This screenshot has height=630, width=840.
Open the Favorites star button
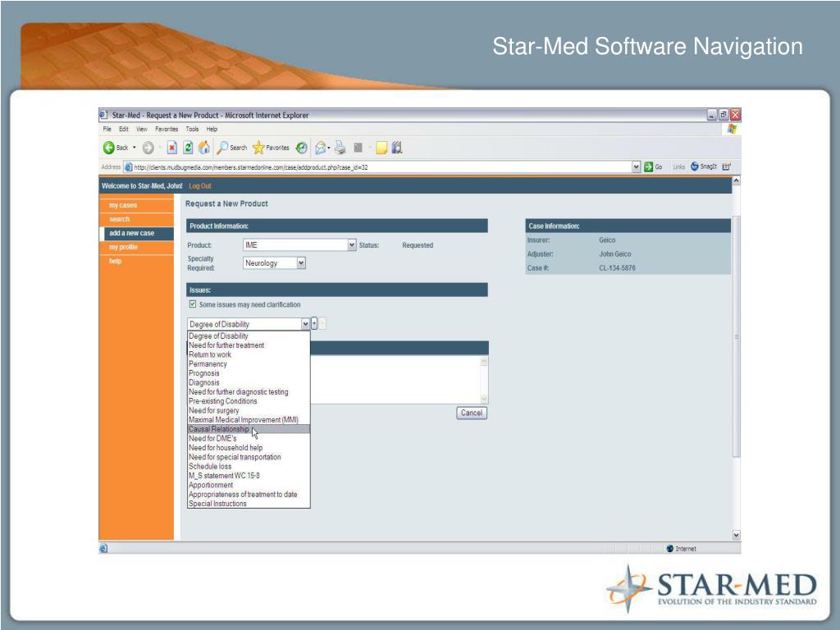[270, 148]
